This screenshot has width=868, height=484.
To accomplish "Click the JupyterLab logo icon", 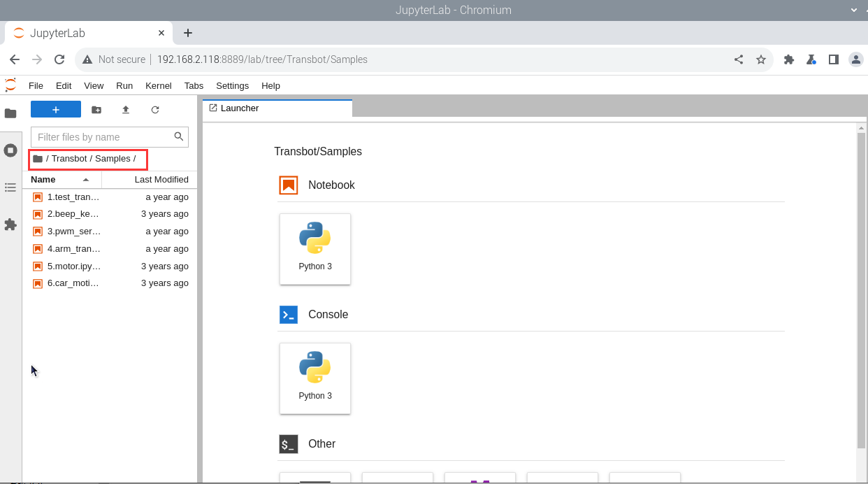I will pyautogui.click(x=10, y=85).
